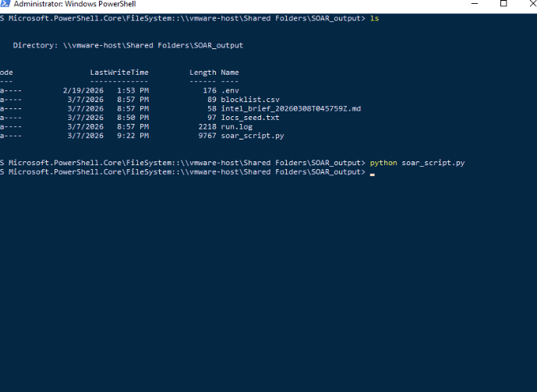Click the 'python' command word
Image resolution: width=537 pixels, height=392 pixels.
tap(383, 162)
